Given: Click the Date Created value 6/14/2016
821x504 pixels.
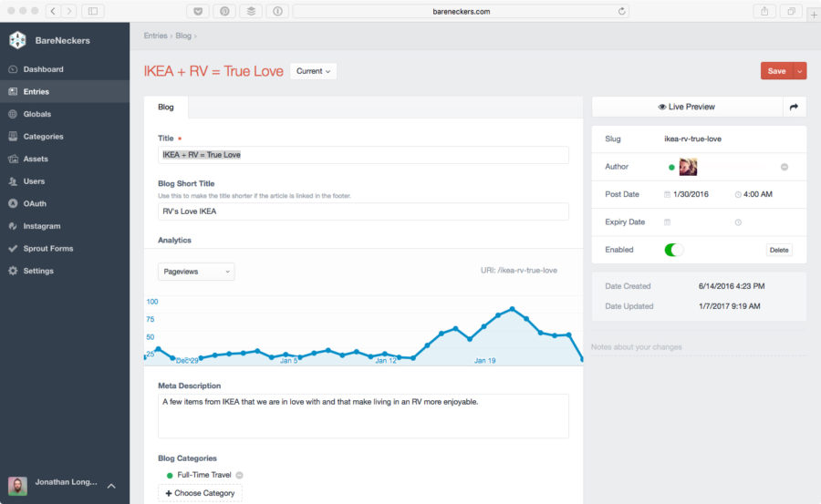Looking at the screenshot, I should [x=732, y=286].
